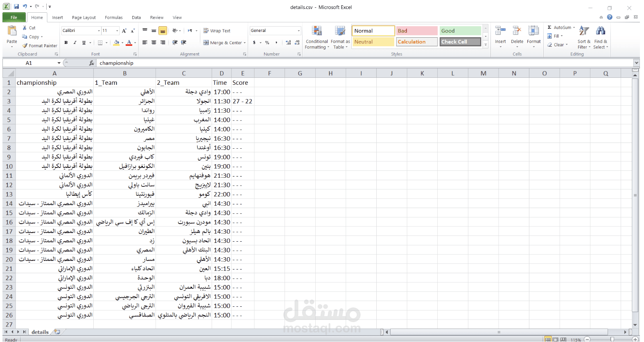Toggle Italic formatting
This screenshot has height=342, width=644.
coord(75,43)
